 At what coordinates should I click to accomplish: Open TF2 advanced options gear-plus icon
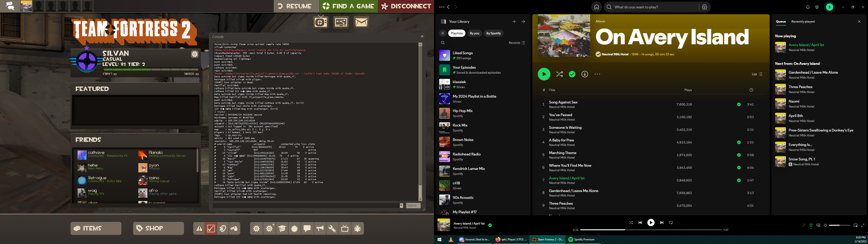pyautogui.click(x=270, y=228)
